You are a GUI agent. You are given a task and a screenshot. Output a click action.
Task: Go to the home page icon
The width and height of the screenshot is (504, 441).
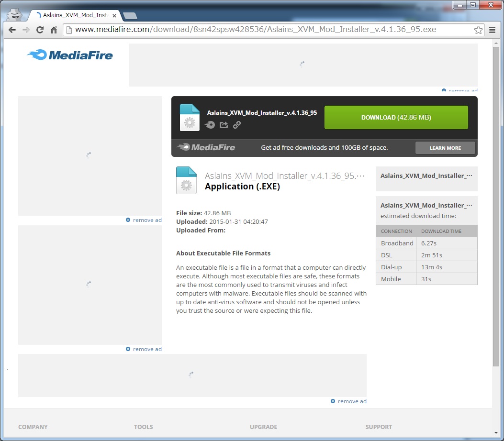[x=54, y=30]
